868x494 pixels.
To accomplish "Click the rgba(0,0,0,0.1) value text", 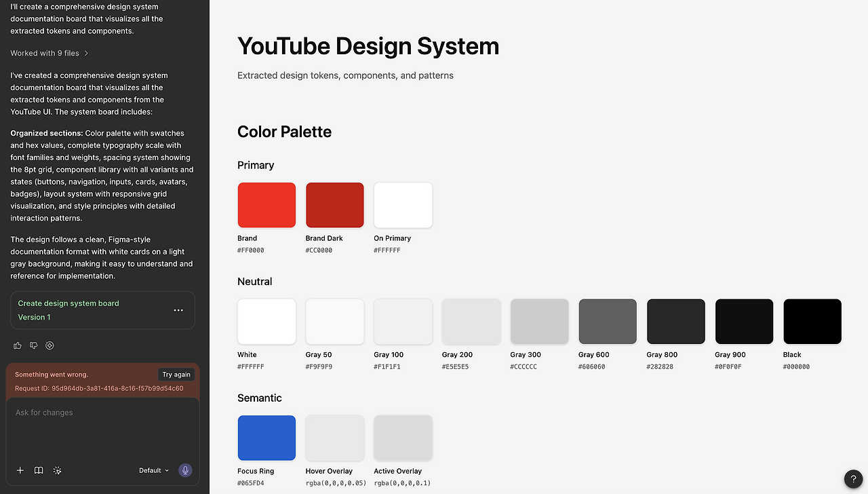I will (x=402, y=483).
